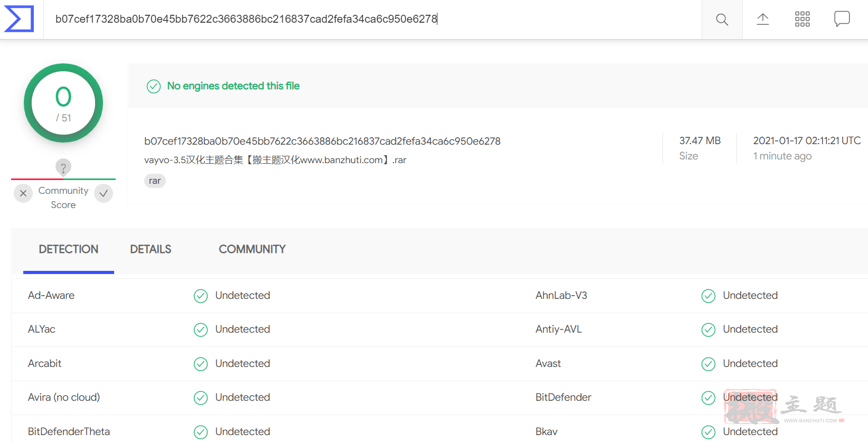This screenshot has width=868, height=443.
Task: Click the Arcabit engine name
Action: click(x=45, y=363)
